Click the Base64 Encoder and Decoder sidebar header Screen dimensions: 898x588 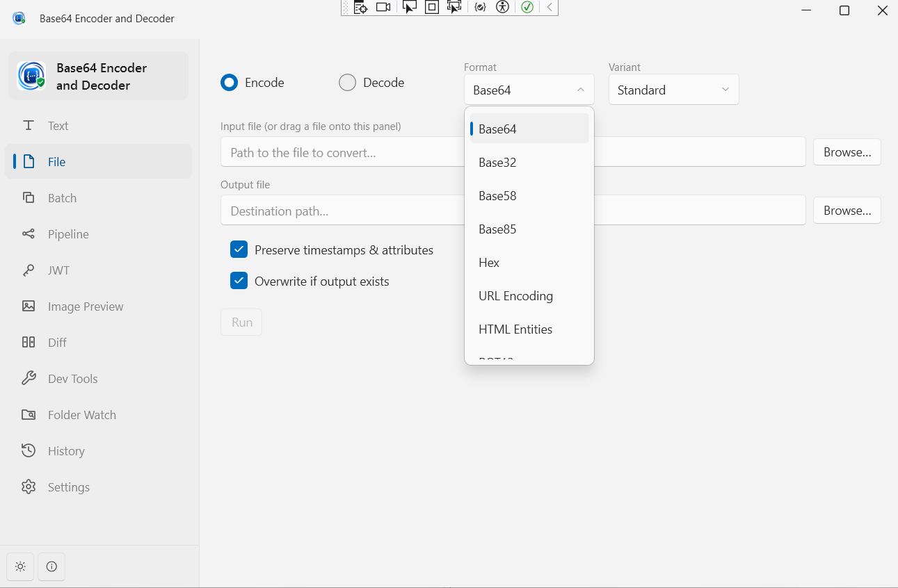98,76
